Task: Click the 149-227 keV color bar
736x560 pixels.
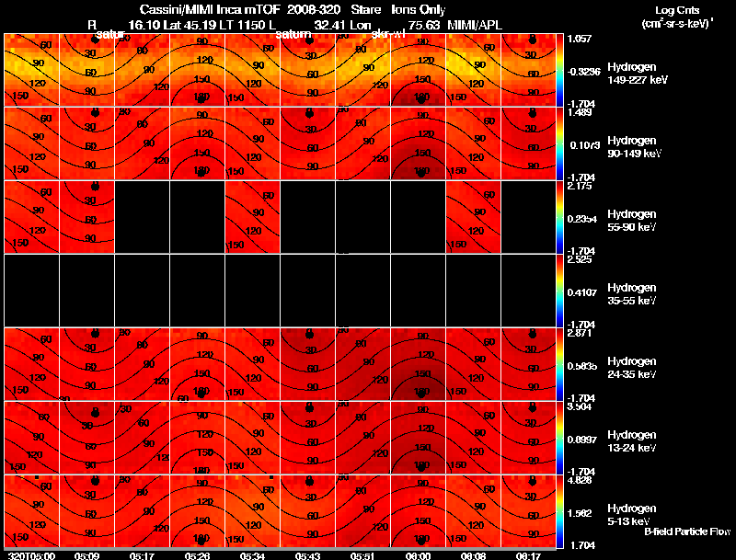Action: coord(559,70)
